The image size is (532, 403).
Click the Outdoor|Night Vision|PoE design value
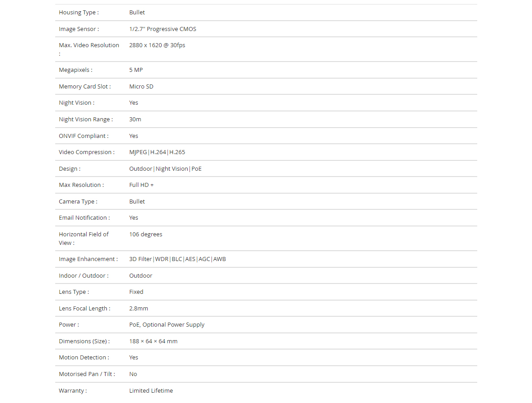[x=165, y=169]
